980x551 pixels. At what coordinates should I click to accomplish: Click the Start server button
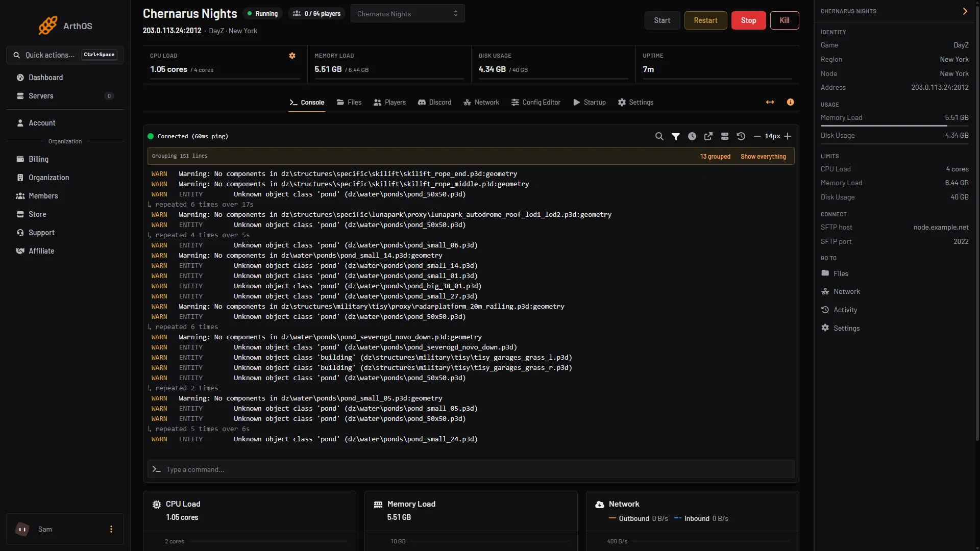click(662, 20)
